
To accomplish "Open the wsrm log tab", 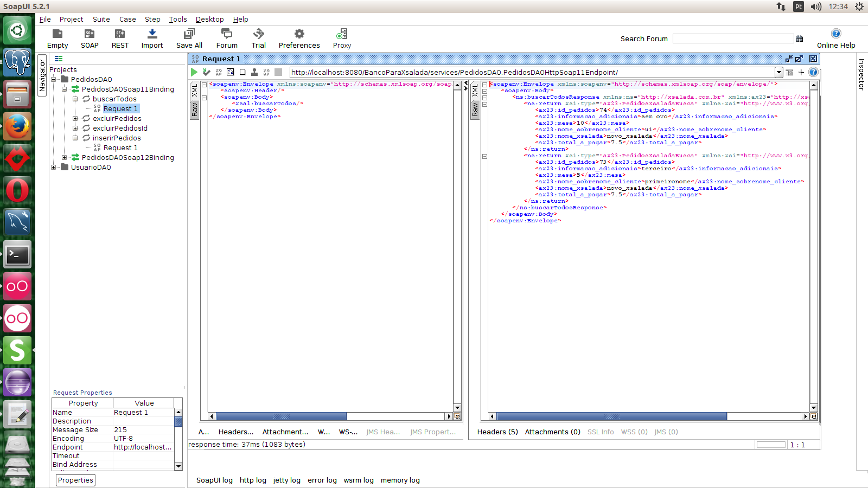I will pos(359,480).
